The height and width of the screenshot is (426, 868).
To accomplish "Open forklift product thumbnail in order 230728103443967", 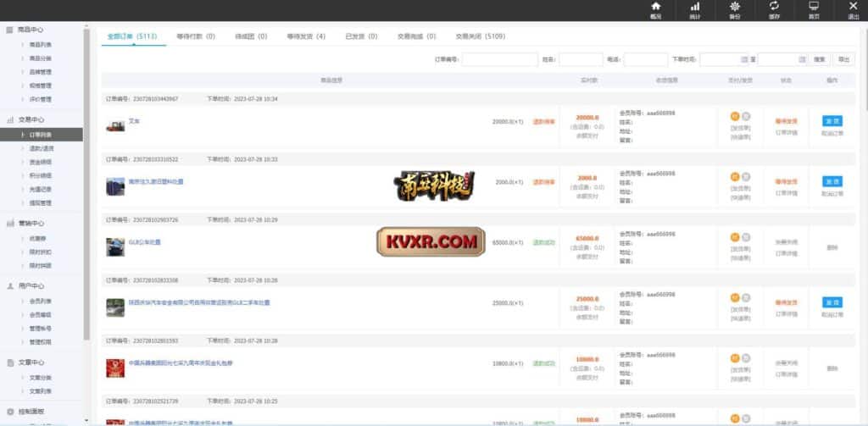I will pyautogui.click(x=115, y=126).
